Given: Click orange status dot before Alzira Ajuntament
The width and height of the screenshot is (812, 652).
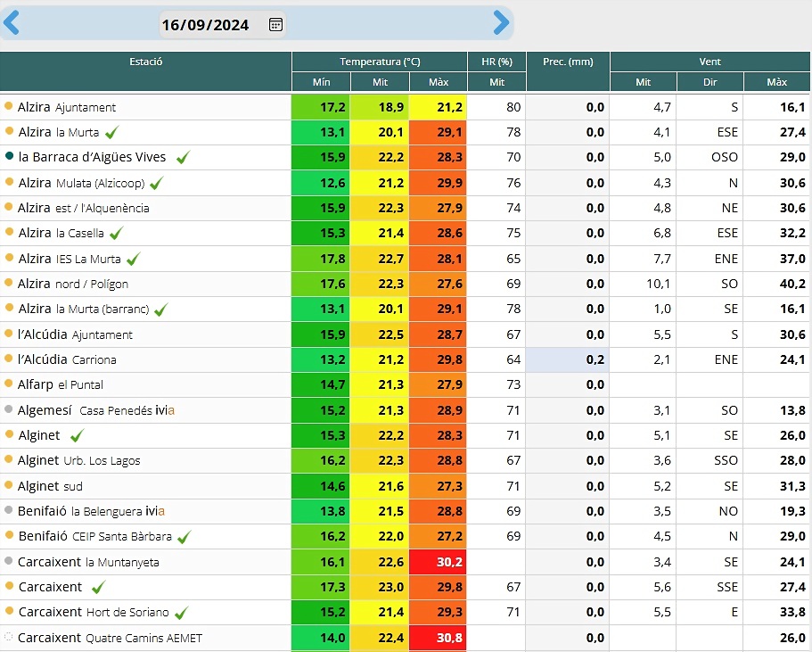Looking at the screenshot, I should (x=8, y=106).
